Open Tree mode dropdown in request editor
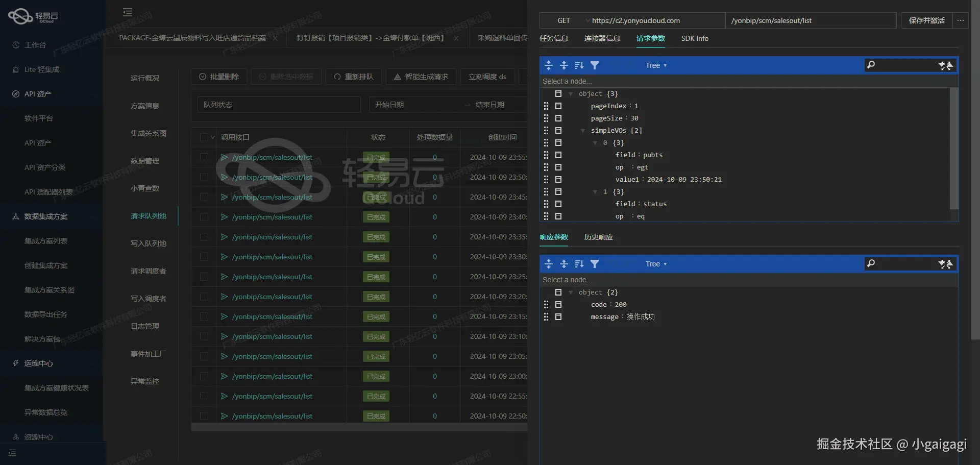 tap(656, 65)
